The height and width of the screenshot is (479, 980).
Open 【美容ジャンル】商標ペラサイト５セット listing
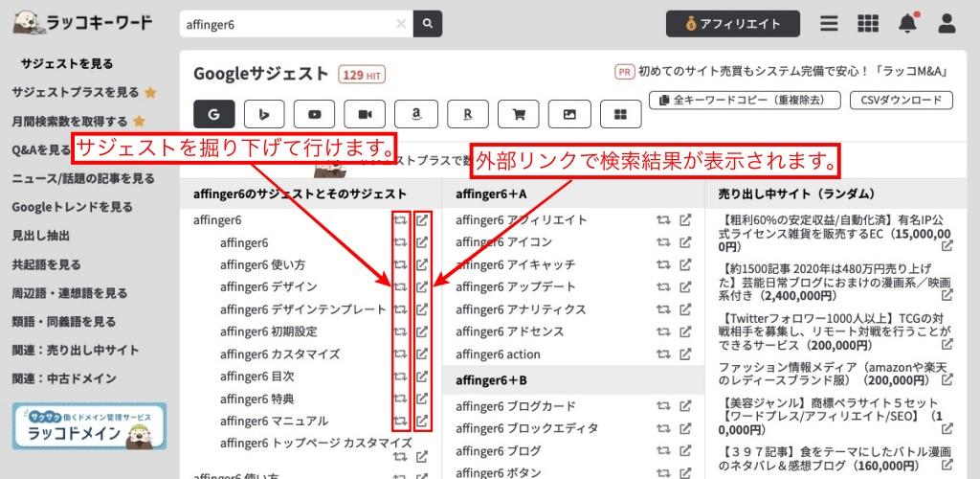835,417
